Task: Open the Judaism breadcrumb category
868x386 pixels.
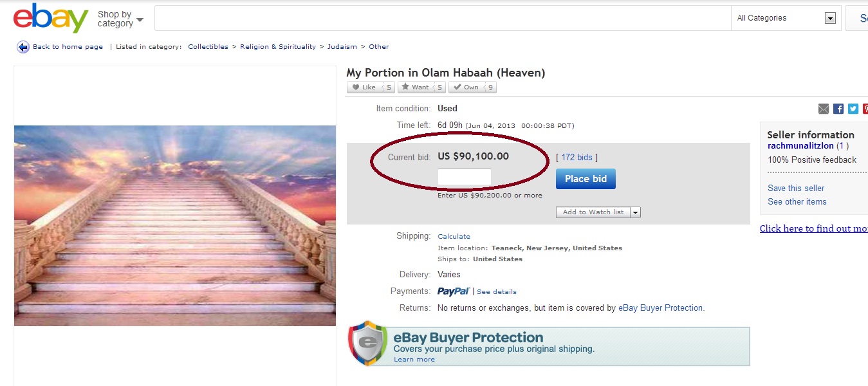Action: pos(342,47)
